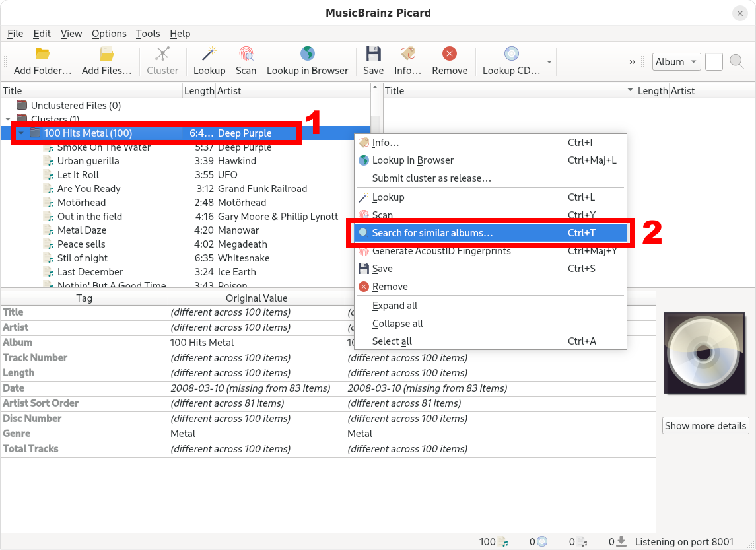Screen dimensions: 756x550
Task: Select the Metal Daze track by Manowar
Action: click(x=82, y=230)
